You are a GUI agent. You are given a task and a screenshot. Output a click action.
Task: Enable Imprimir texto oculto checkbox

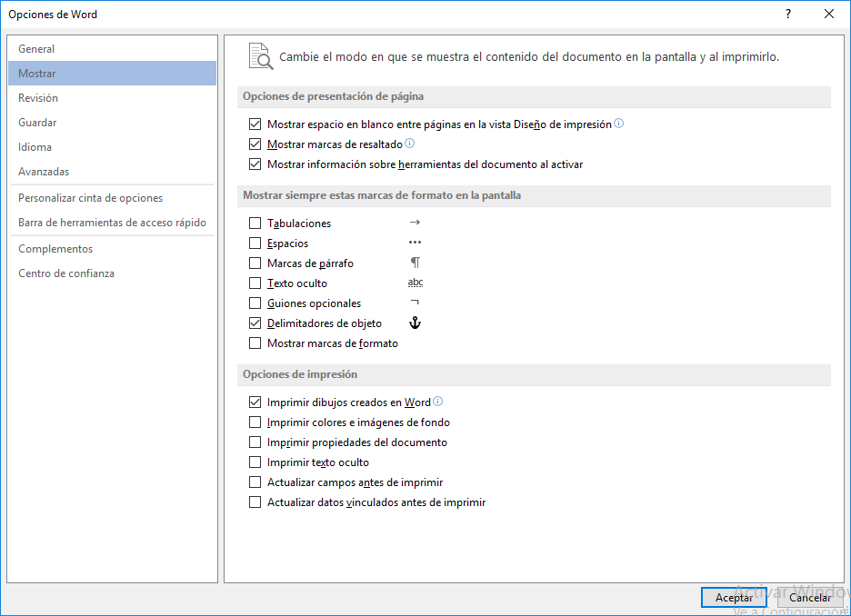[255, 462]
